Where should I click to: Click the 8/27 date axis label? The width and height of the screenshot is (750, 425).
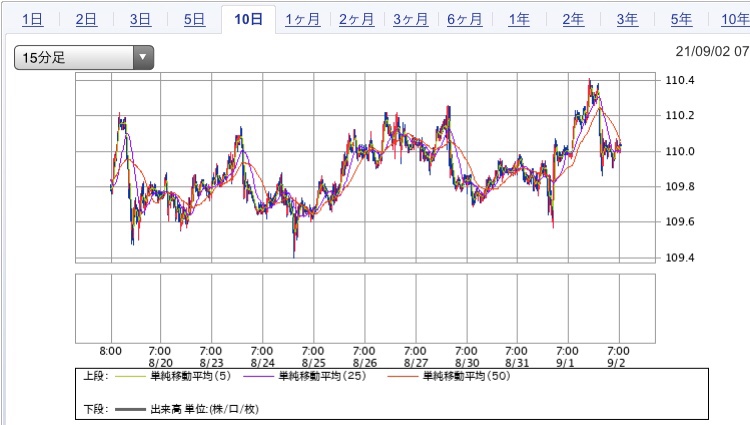(416, 363)
